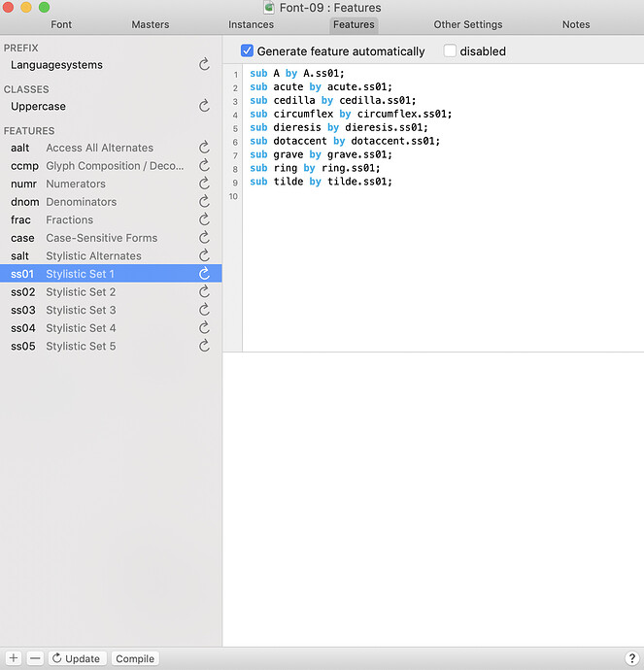The width and height of the screenshot is (644, 670).
Task: Click the Update button
Action: pos(77,658)
